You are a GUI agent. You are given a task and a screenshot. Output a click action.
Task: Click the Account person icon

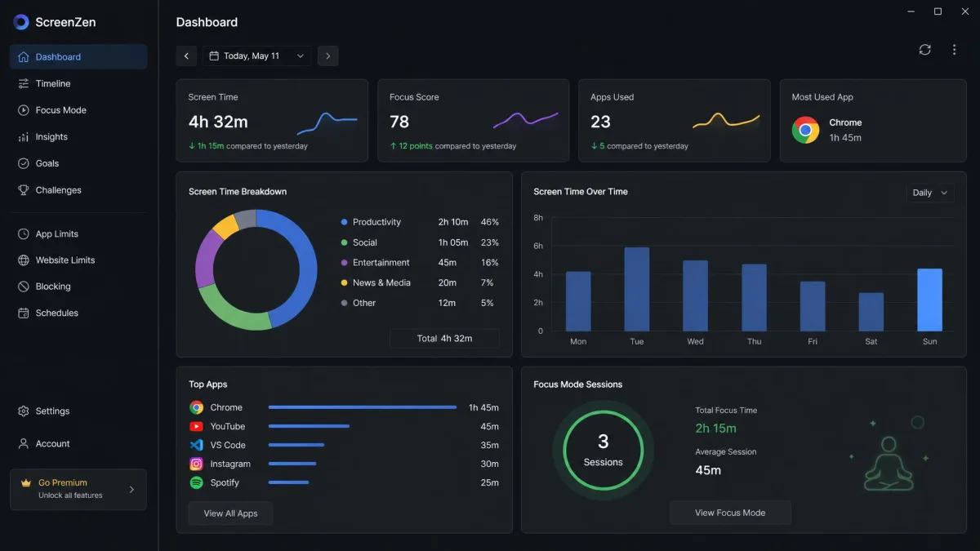(x=23, y=444)
